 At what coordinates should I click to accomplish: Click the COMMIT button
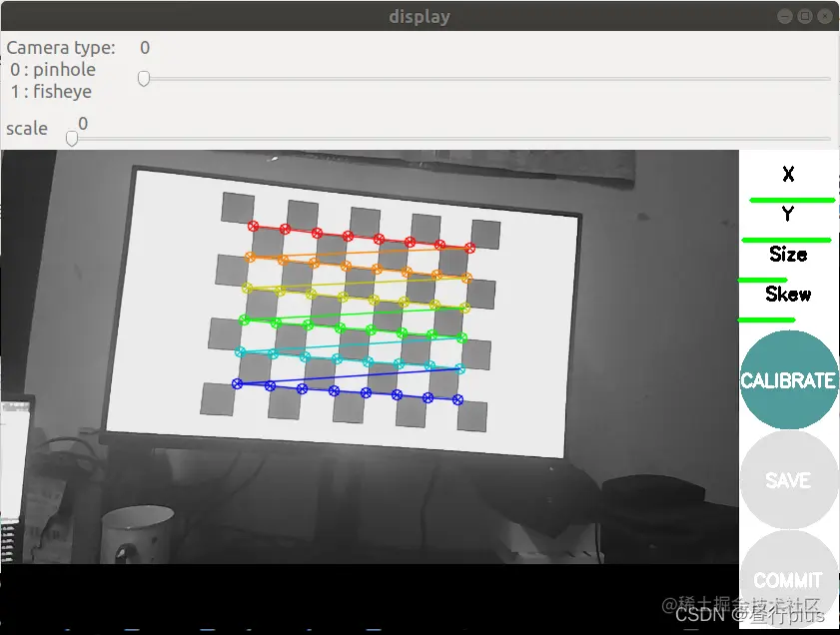click(x=788, y=579)
